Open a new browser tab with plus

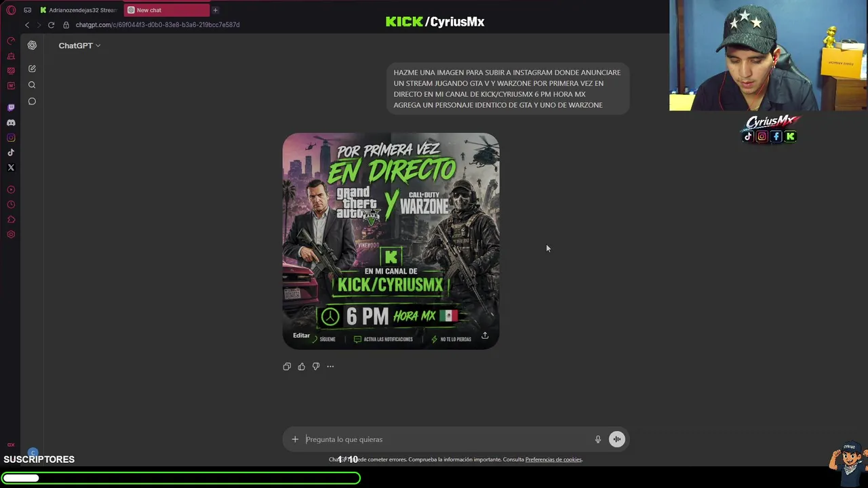pyautogui.click(x=215, y=10)
